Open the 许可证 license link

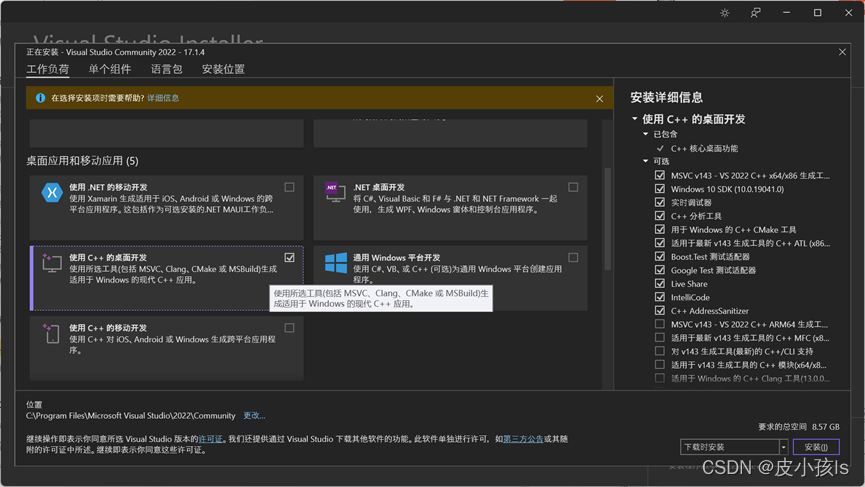[210, 439]
